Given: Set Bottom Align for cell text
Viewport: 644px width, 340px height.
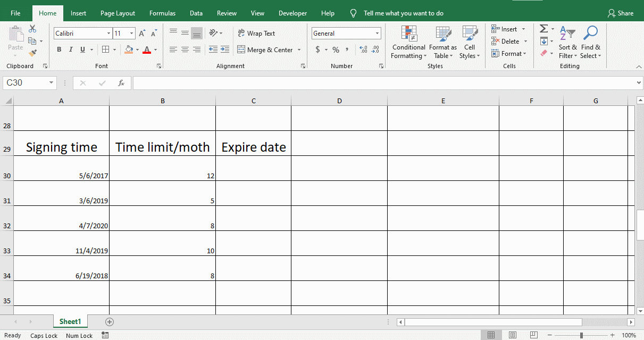Looking at the screenshot, I should click(x=197, y=33).
